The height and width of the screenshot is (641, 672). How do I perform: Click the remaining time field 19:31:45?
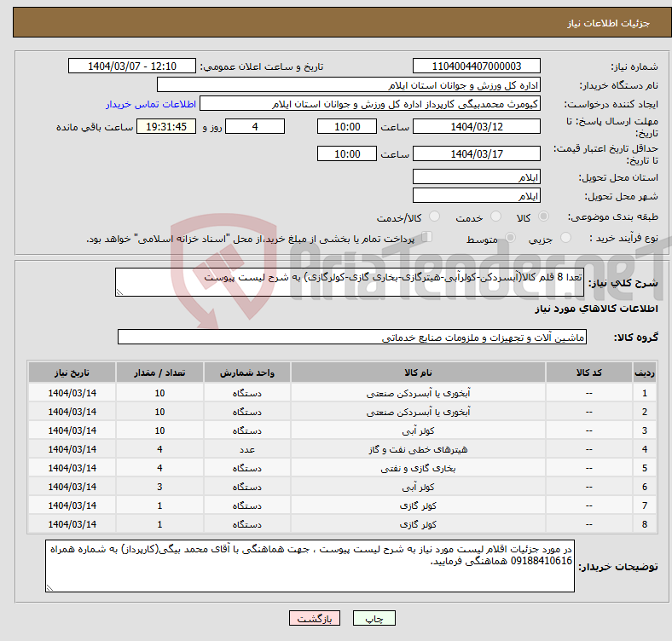[166, 127]
